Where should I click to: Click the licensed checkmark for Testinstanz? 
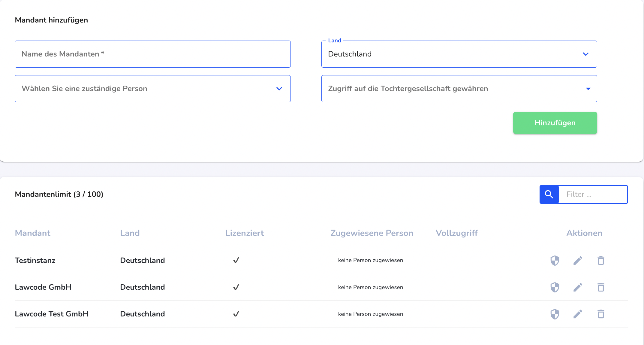tap(236, 260)
